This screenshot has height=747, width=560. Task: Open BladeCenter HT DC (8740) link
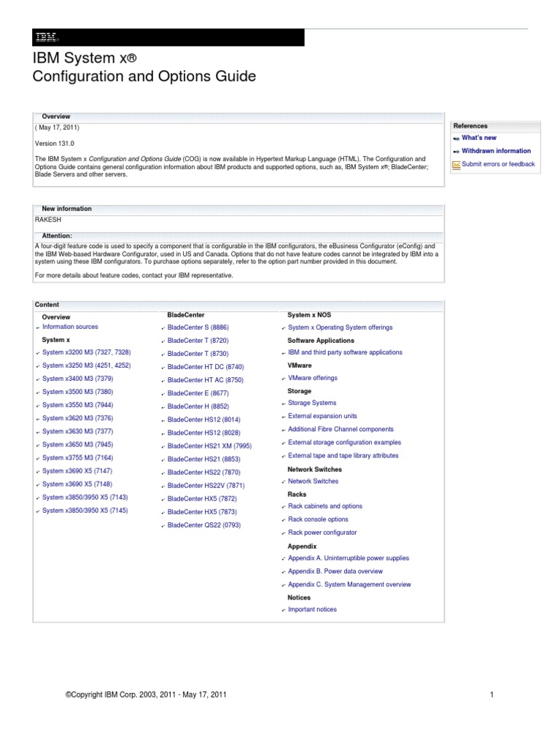[x=205, y=368]
